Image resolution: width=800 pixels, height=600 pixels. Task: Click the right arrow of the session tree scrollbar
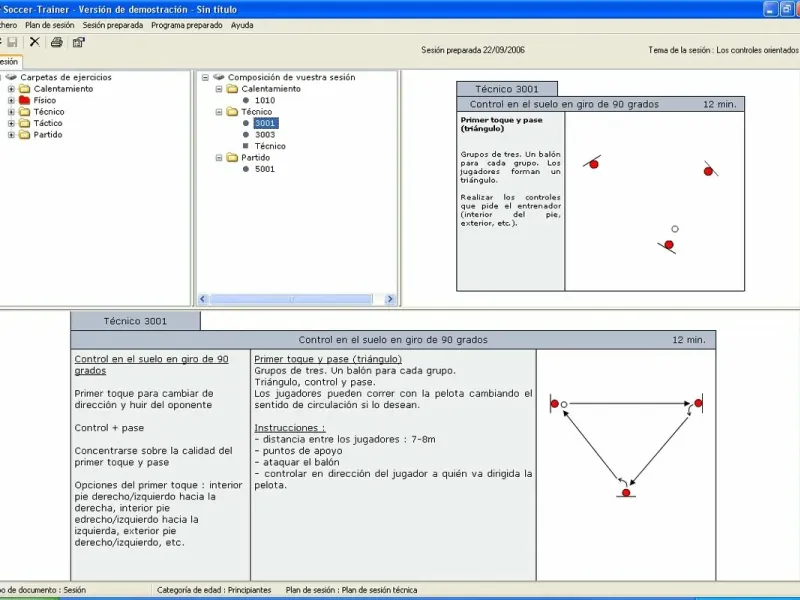click(390, 299)
